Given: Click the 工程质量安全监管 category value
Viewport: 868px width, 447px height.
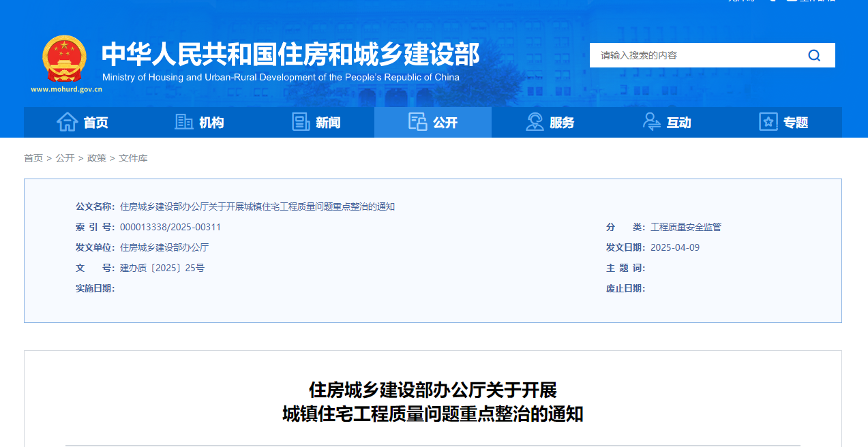Looking at the screenshot, I should pos(685,227).
